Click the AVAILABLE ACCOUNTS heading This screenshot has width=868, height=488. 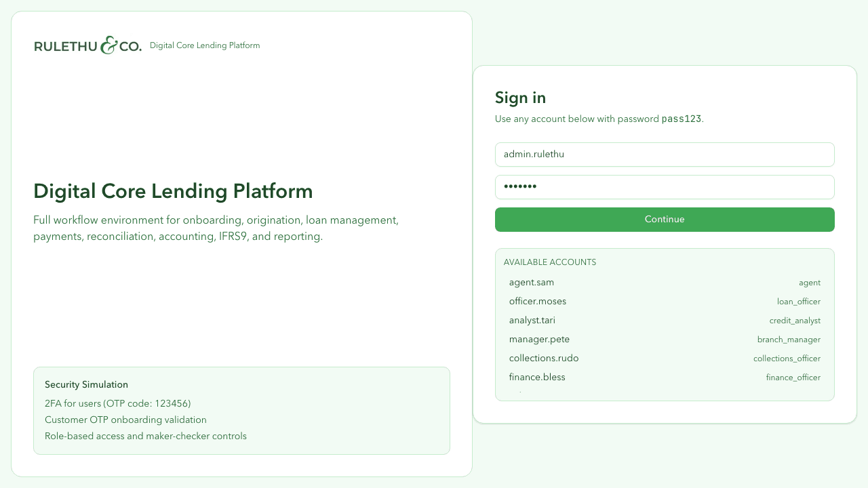(x=550, y=262)
